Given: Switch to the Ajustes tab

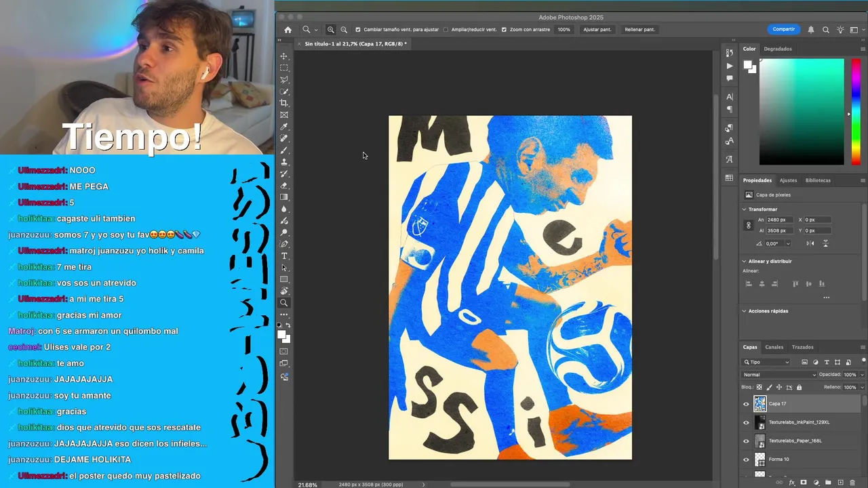Looking at the screenshot, I should tap(788, 180).
